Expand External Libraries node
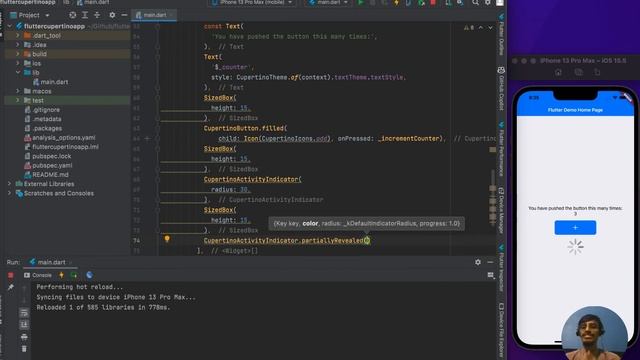Viewport: 640px width, 360px height. 10,184
